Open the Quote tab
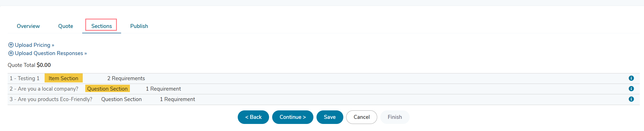Screen dimensions: 644x131 click(x=66, y=26)
